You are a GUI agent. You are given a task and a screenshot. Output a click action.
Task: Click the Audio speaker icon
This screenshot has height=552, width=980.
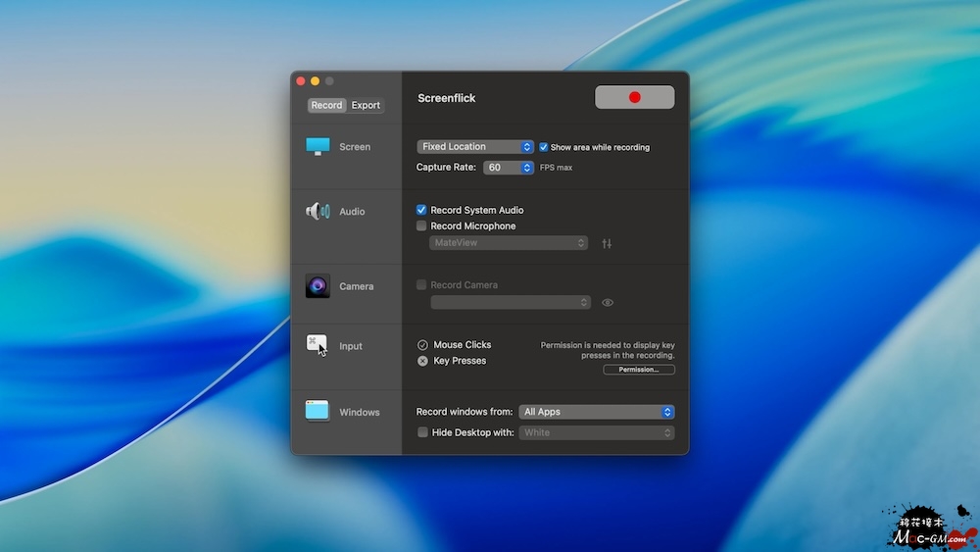tap(318, 212)
